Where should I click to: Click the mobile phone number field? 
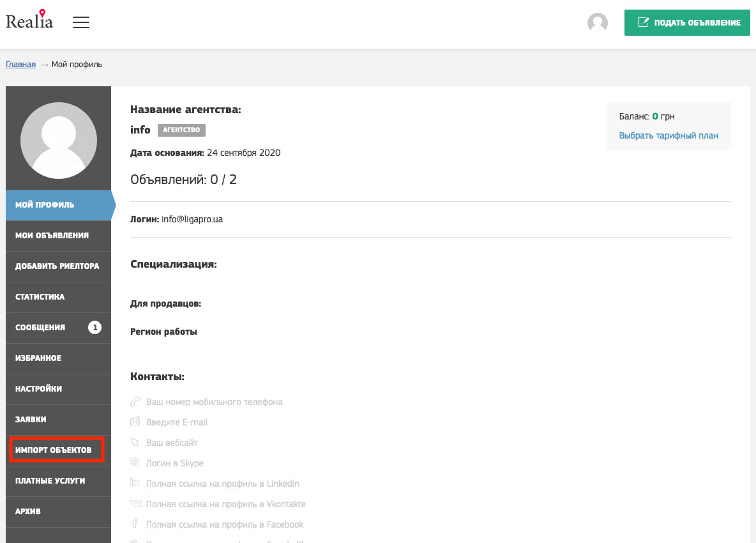(215, 402)
